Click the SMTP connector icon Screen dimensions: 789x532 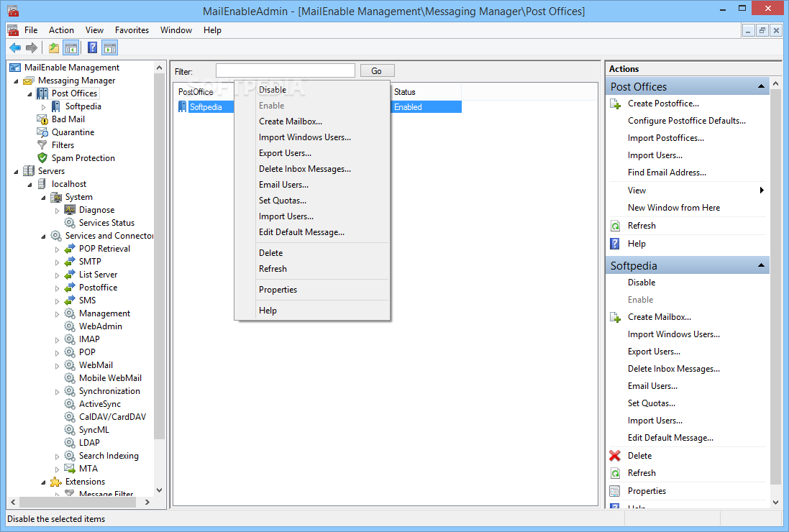coord(70,262)
